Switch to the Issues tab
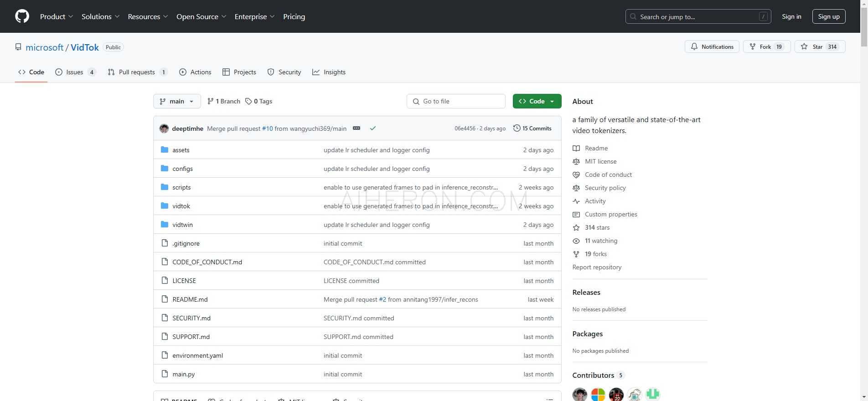 pos(75,72)
